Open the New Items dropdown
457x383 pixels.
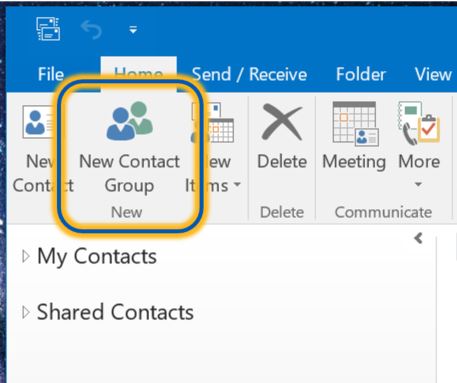[x=213, y=148]
